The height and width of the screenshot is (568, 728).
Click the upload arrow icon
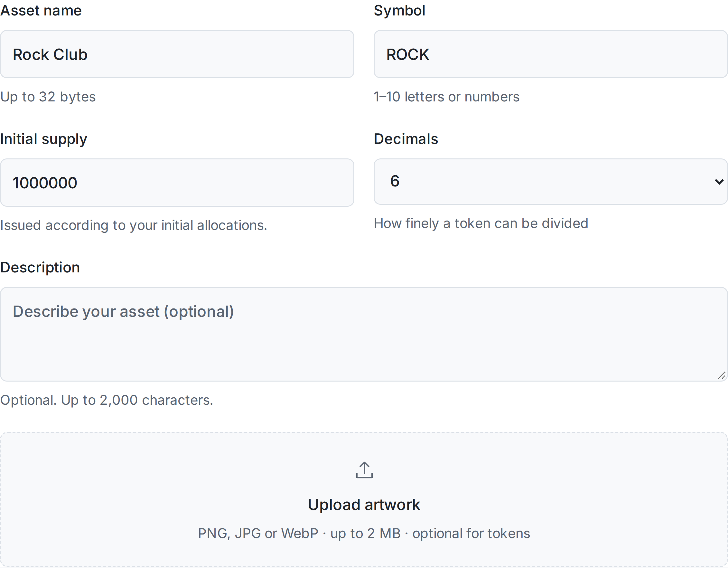pyautogui.click(x=364, y=469)
